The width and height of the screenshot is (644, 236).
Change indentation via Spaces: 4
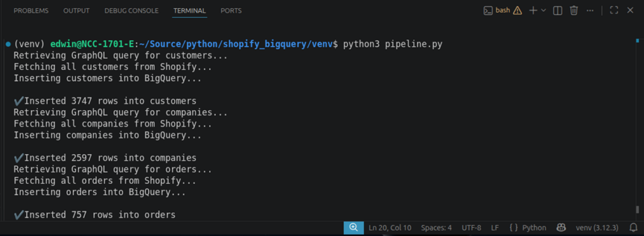[x=436, y=228]
